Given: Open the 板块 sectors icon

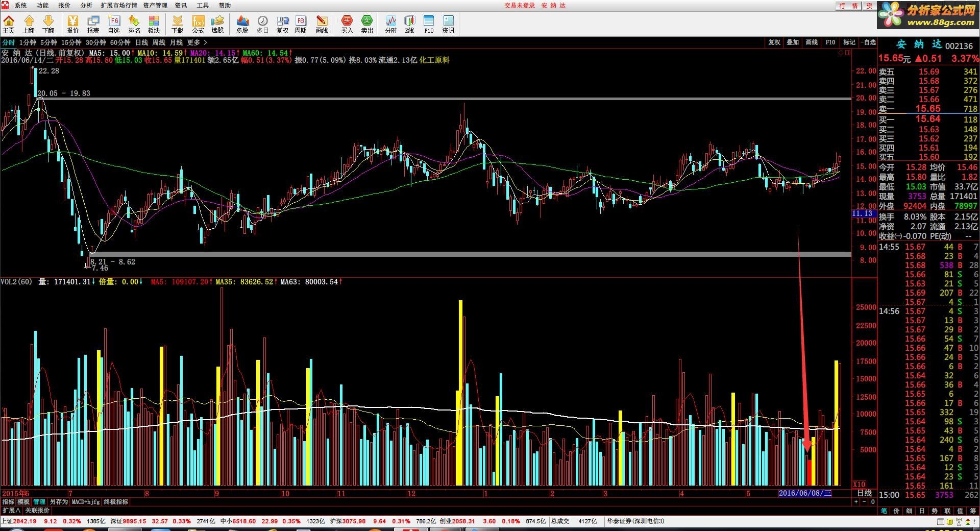Looking at the screenshot, I should pos(154,24).
